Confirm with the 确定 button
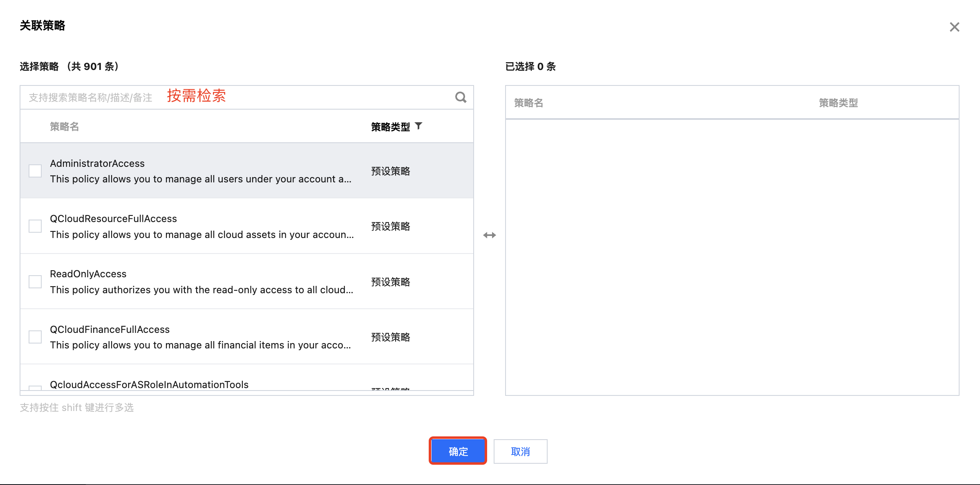This screenshot has height=485, width=980. [458, 451]
